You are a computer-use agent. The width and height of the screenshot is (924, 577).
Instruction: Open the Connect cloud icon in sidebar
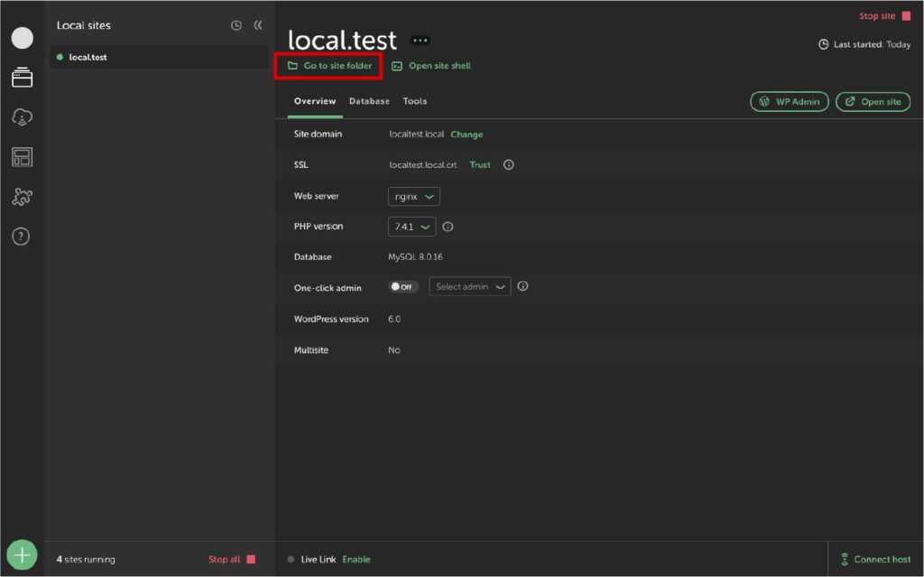point(22,117)
